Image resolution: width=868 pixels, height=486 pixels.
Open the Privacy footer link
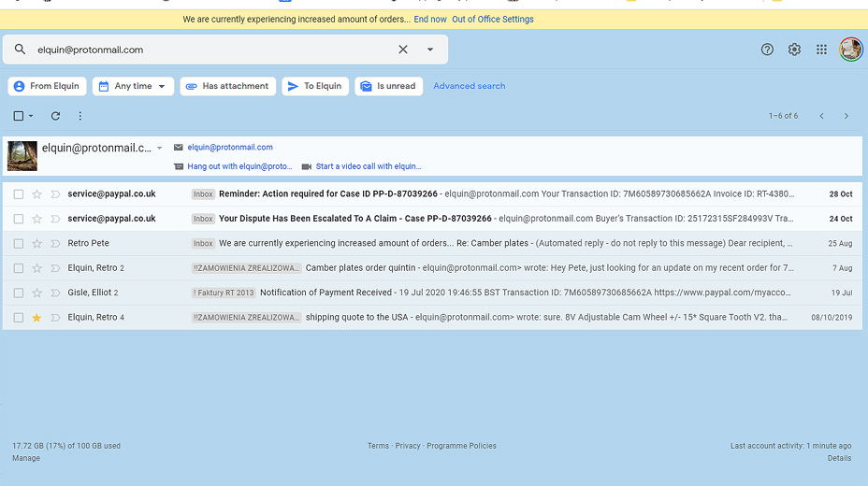tap(408, 446)
